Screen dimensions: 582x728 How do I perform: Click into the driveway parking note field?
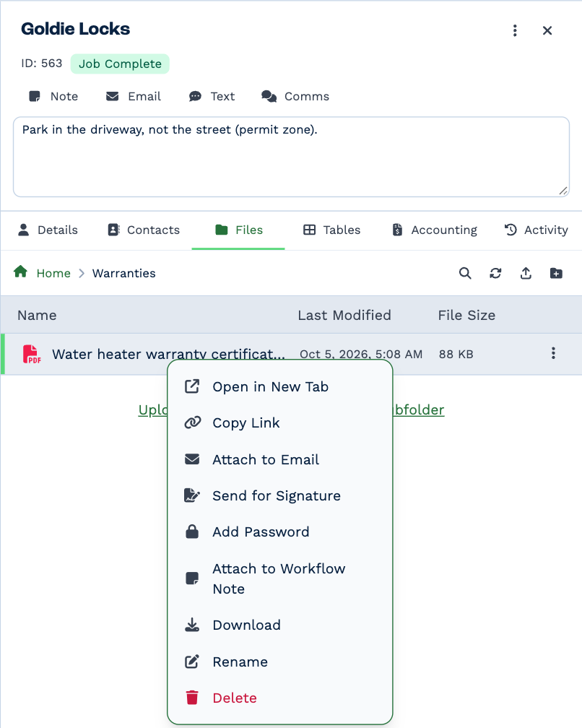(291, 157)
